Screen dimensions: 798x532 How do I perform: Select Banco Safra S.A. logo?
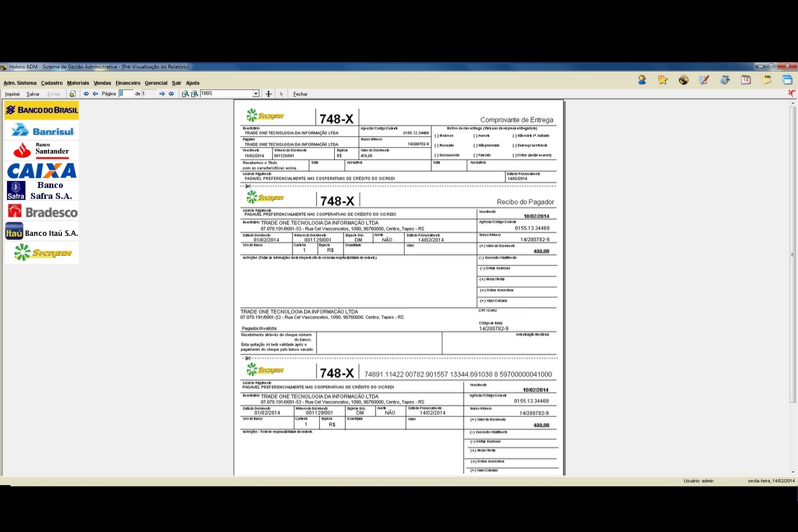click(42, 190)
